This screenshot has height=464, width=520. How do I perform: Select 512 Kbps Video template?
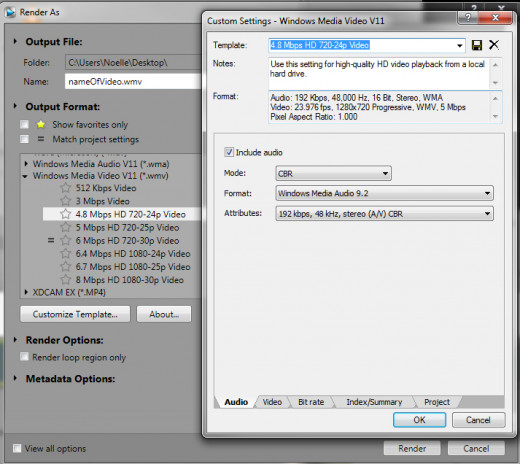(106, 188)
